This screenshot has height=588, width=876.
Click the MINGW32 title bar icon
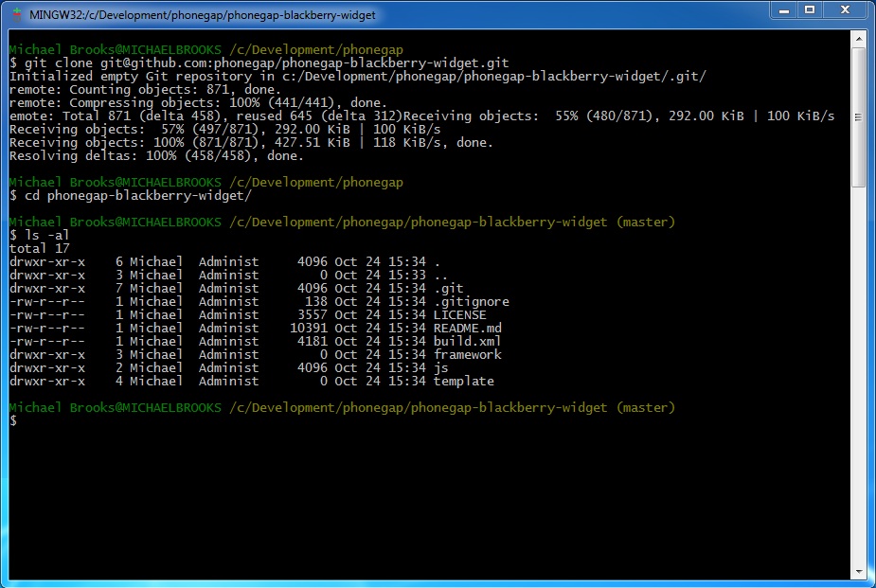tap(17, 14)
